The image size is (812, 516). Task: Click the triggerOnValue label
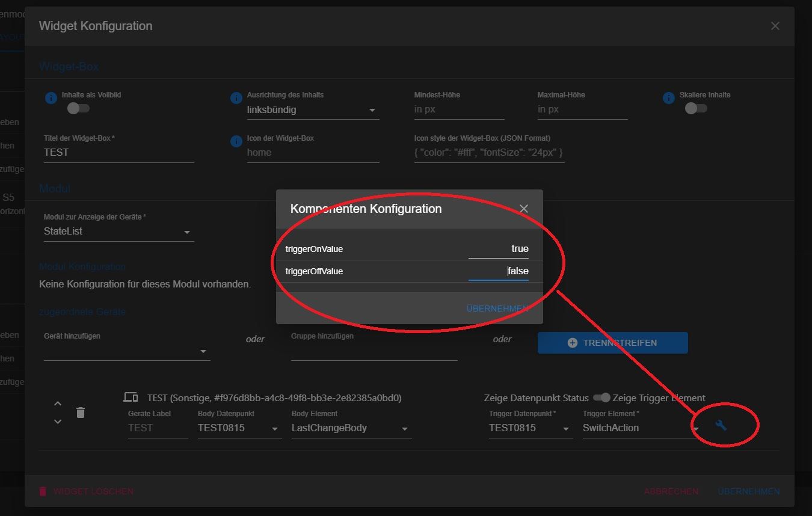tap(314, 249)
